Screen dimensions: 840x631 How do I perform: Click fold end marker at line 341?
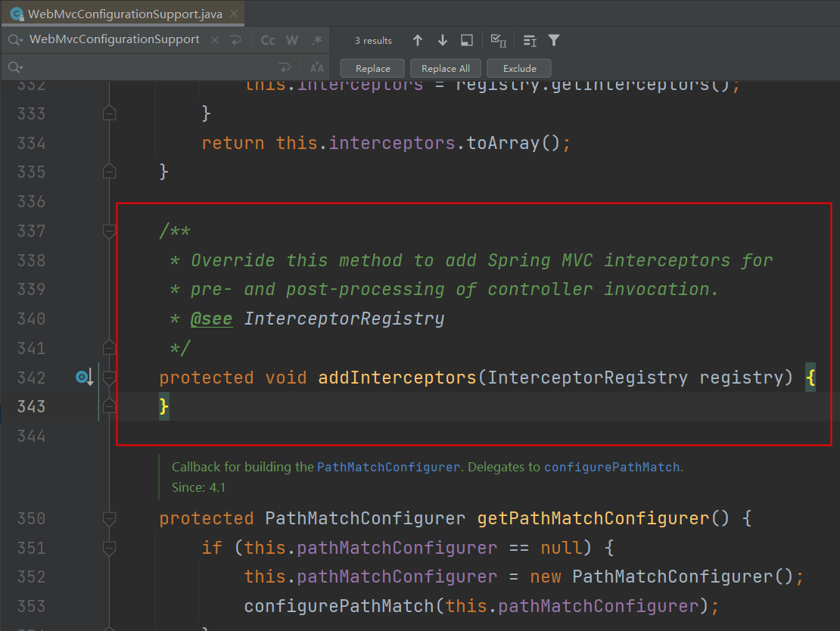coord(109,348)
